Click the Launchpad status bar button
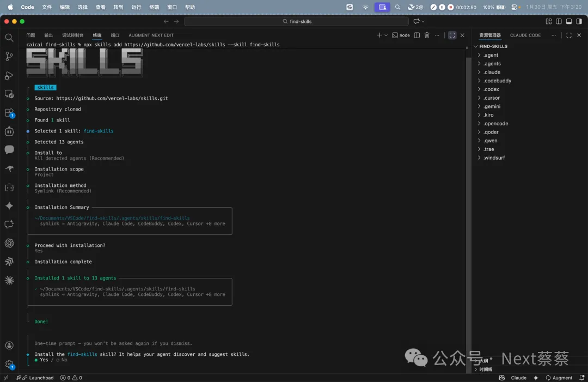The image size is (588, 382). [36, 378]
